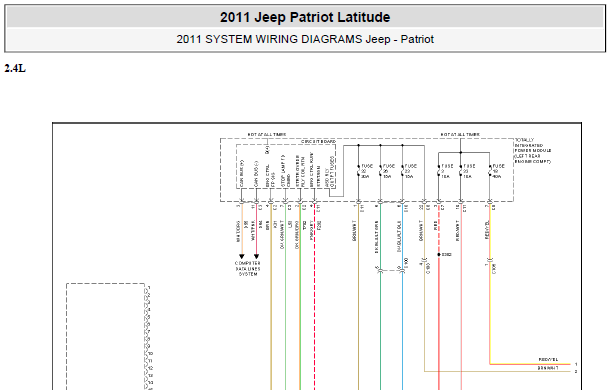Click horizontal "RED/YEL" label at output 1

point(548,360)
